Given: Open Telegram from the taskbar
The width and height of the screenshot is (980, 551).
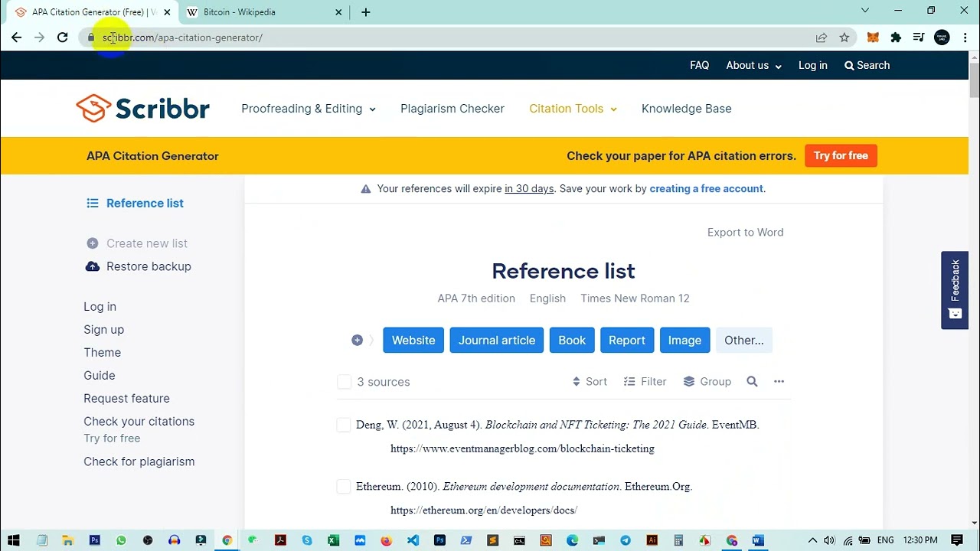Looking at the screenshot, I should tap(626, 540).
